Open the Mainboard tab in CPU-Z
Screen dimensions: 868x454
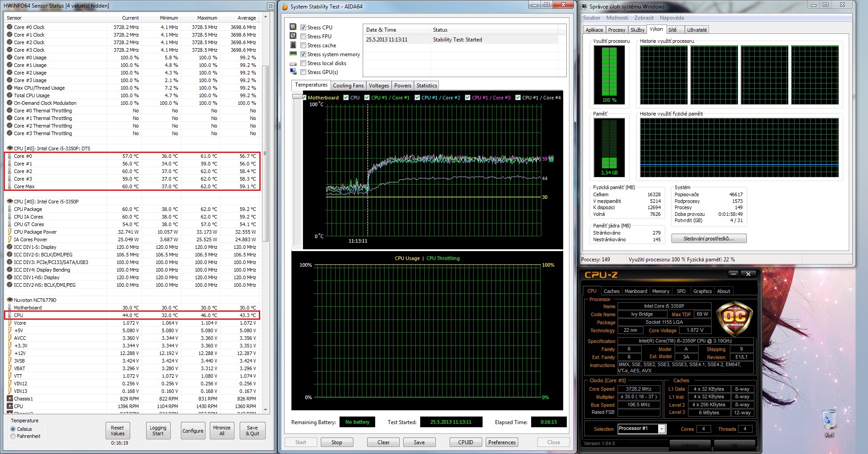click(636, 291)
